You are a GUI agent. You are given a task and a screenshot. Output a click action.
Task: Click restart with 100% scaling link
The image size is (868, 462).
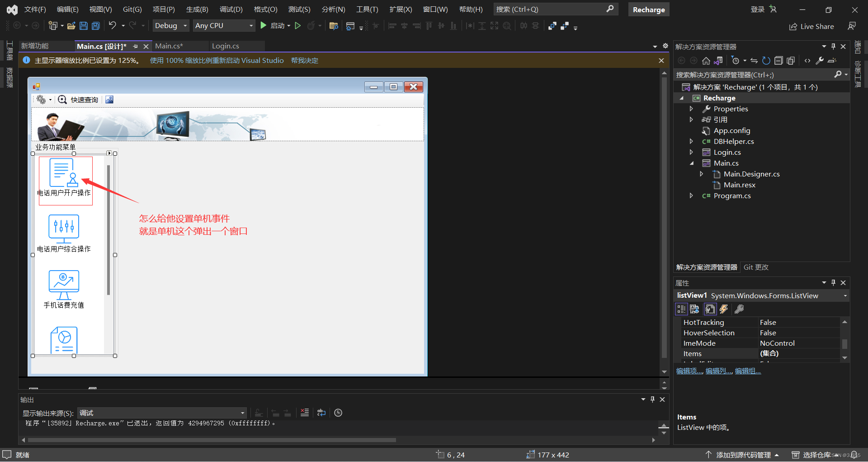click(217, 61)
